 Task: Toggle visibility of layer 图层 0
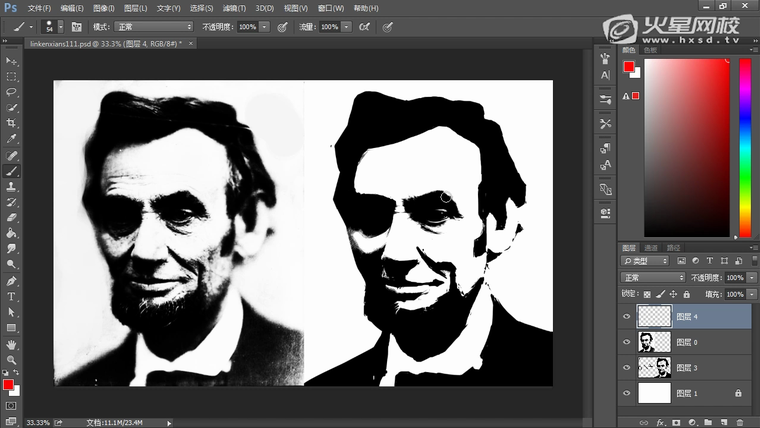627,342
